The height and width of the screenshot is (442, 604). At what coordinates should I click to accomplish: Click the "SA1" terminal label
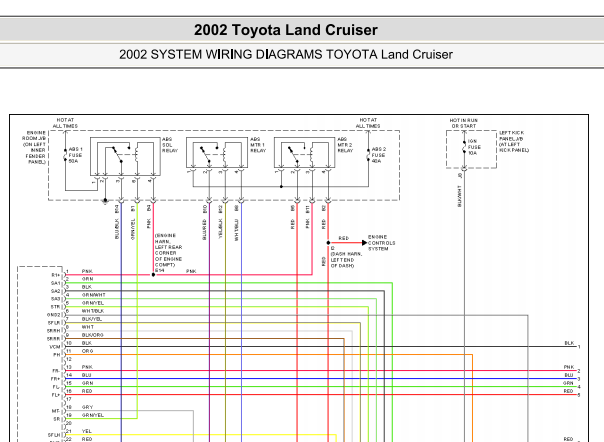pyautogui.click(x=55, y=283)
